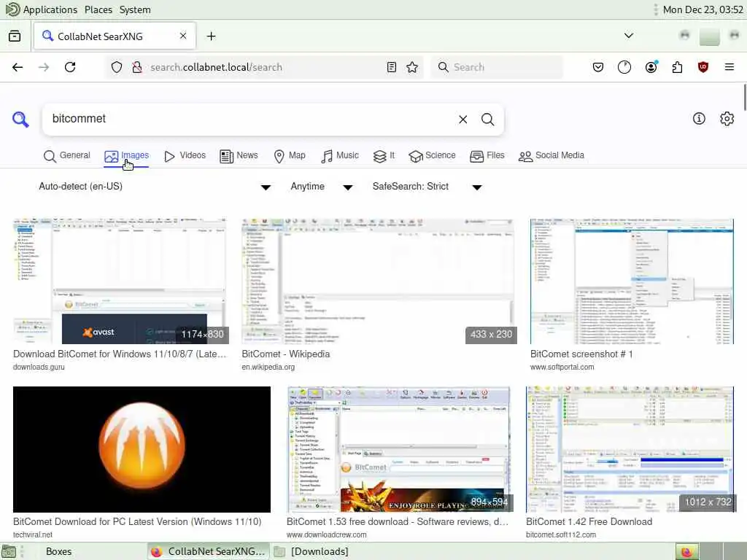This screenshot has width=747, height=560.
Task: Bookmark this page with the star
Action: (x=412, y=67)
